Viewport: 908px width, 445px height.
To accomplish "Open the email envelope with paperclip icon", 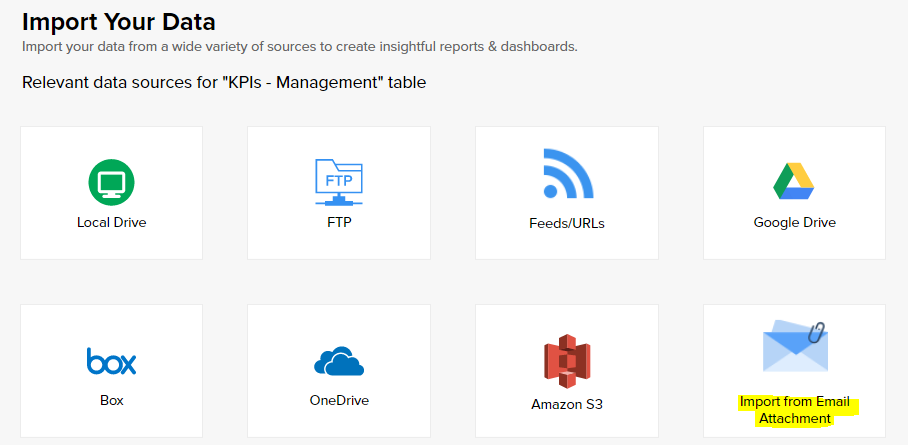I will pyautogui.click(x=795, y=346).
